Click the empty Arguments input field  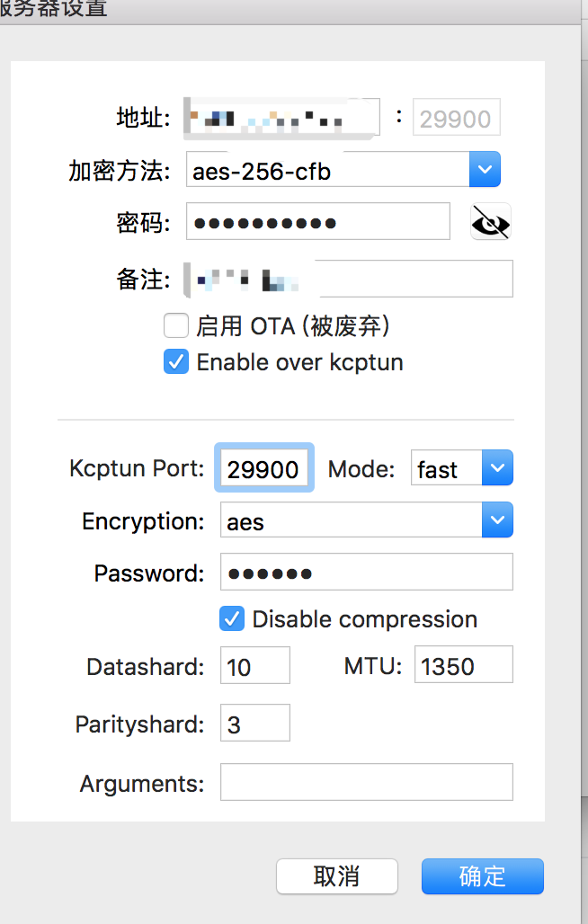coord(366,782)
